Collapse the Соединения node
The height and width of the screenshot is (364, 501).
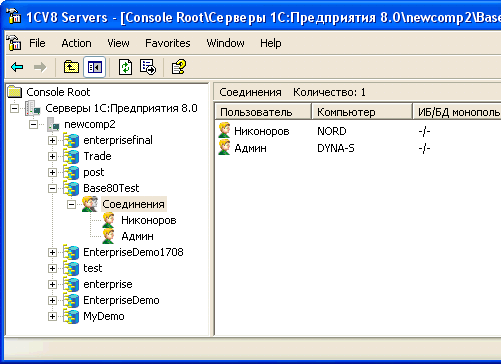point(71,204)
